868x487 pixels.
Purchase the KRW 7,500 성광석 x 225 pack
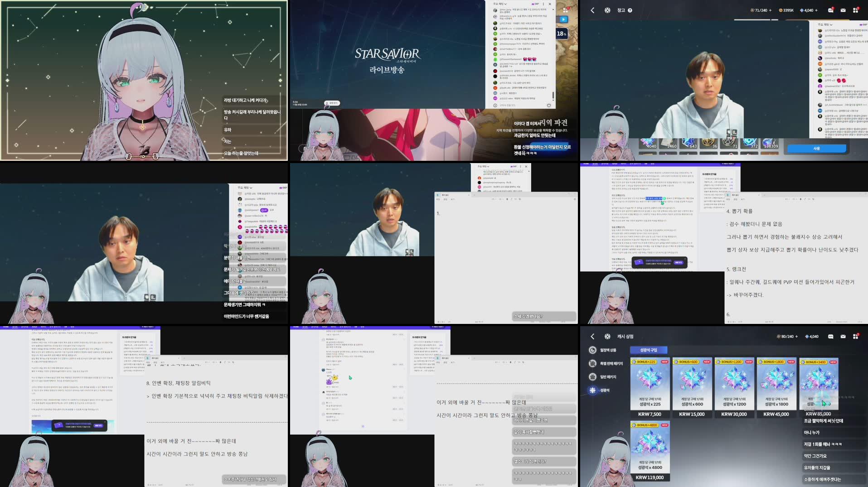tap(650, 385)
